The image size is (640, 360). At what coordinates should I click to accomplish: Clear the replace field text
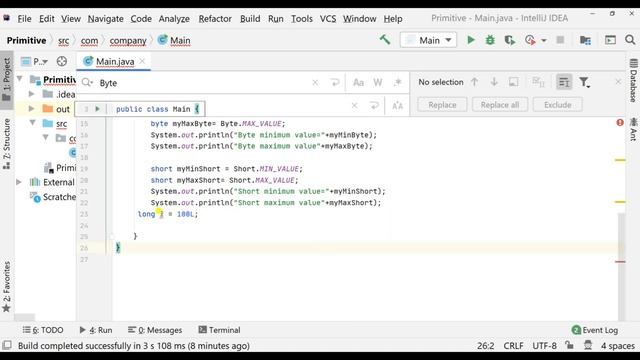(x=354, y=105)
